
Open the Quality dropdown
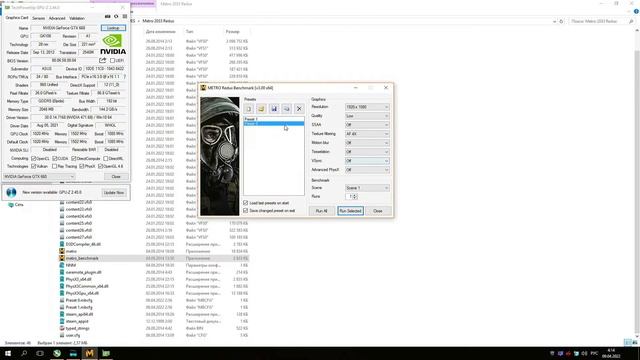(367, 116)
